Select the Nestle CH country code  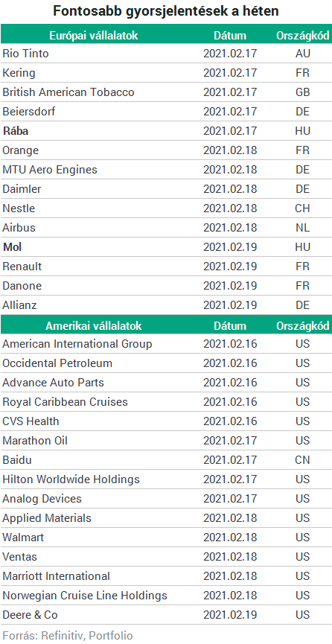point(302,208)
